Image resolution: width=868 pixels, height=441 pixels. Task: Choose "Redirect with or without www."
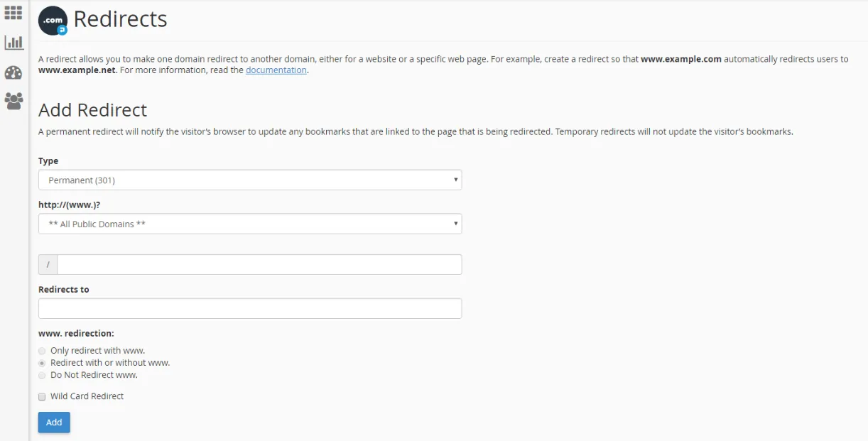pyautogui.click(x=42, y=362)
